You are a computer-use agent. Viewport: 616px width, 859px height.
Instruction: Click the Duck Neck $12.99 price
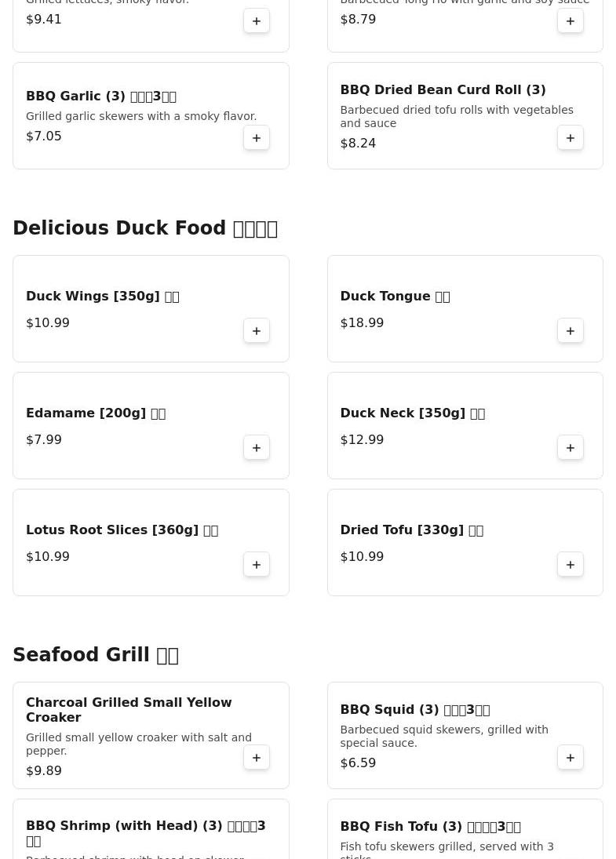coord(362,440)
